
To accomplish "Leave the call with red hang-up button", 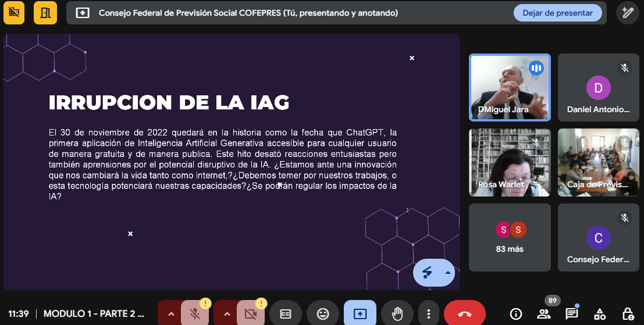I will pyautogui.click(x=464, y=314).
